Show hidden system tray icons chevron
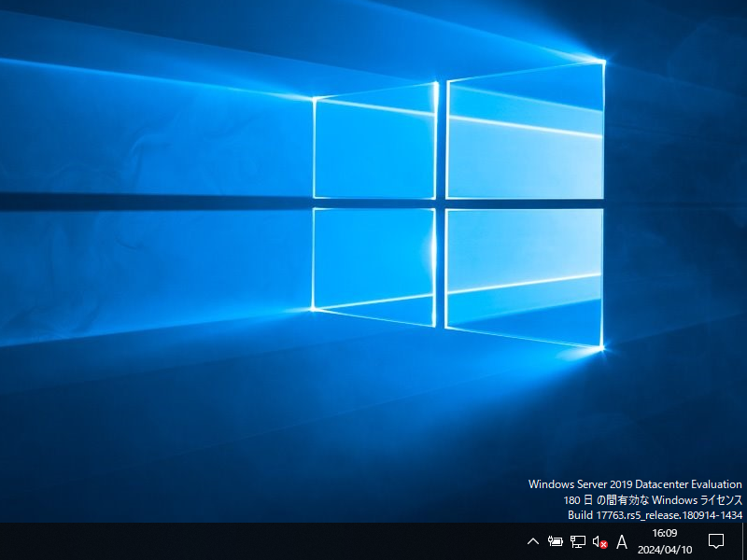 pos(533,541)
